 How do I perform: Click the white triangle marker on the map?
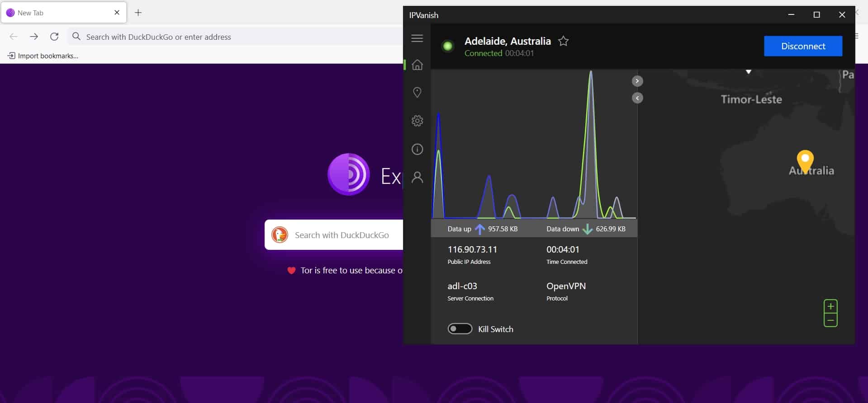pos(749,72)
